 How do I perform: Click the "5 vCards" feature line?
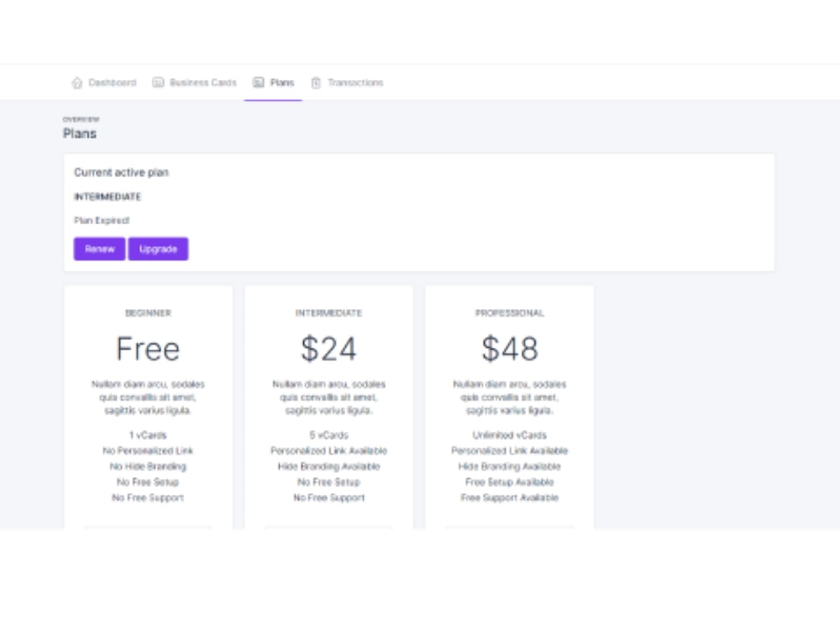point(328,435)
